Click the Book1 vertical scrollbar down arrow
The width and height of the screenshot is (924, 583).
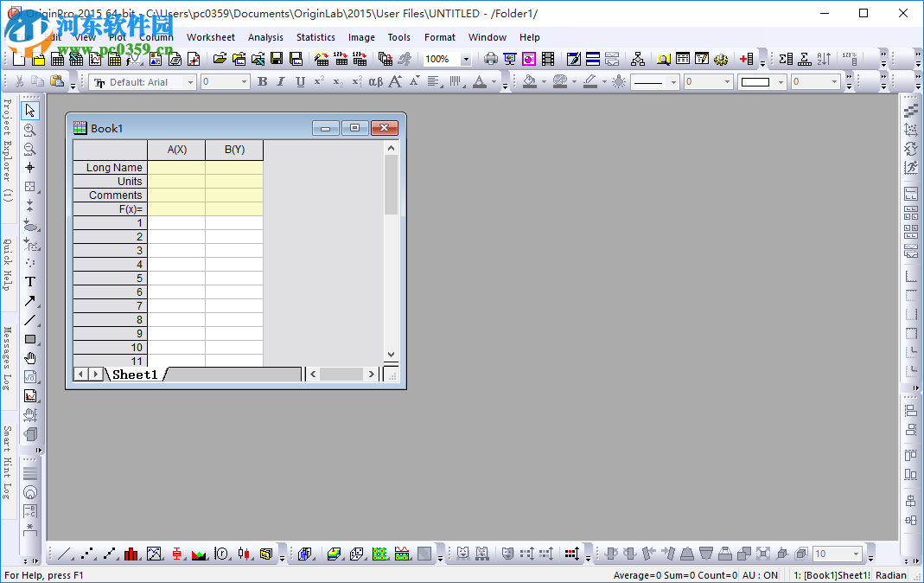(x=391, y=354)
